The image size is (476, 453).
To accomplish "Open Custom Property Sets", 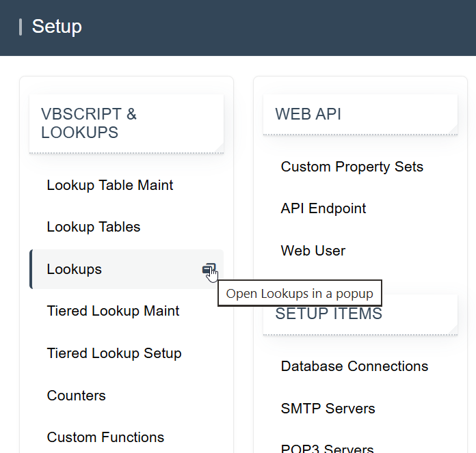I will coord(352,167).
